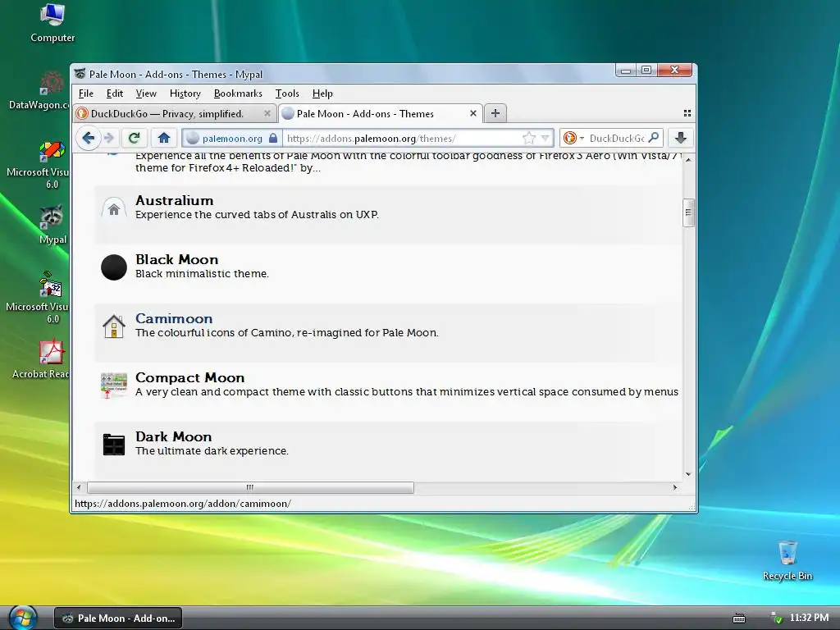Image resolution: width=840 pixels, height=630 pixels.
Task: Go back with the Back arrow button
Action: 89,138
